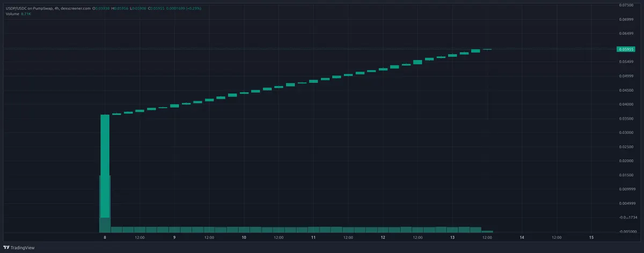Click the tall first candle on day 8
The width and height of the screenshot is (644, 253).
(105, 166)
